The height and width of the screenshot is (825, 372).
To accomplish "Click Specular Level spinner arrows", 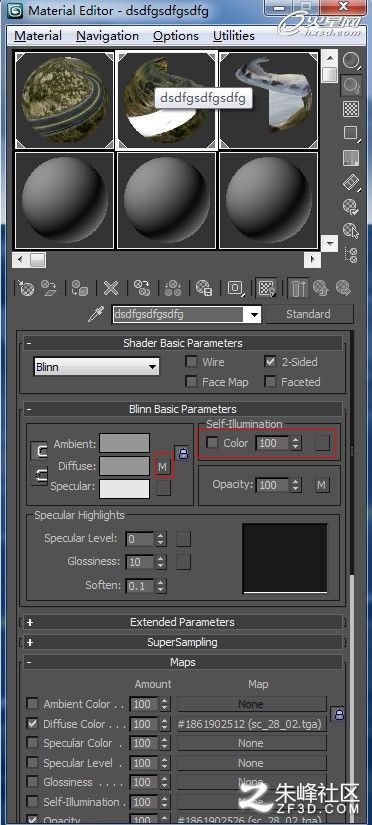I will (161, 539).
